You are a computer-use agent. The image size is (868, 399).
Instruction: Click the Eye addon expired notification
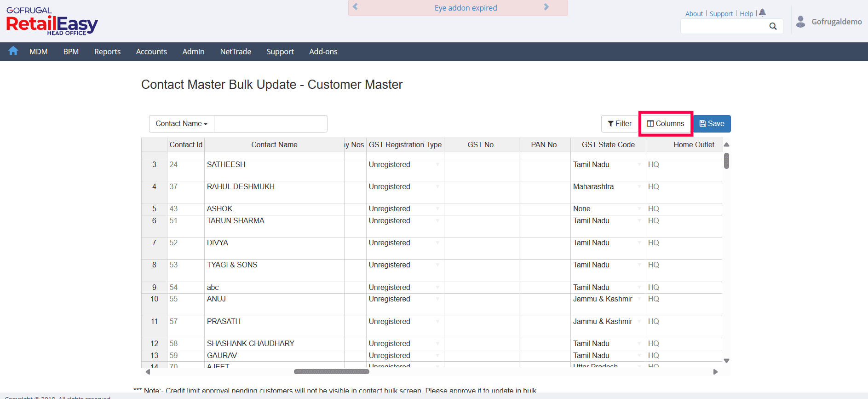pyautogui.click(x=466, y=8)
